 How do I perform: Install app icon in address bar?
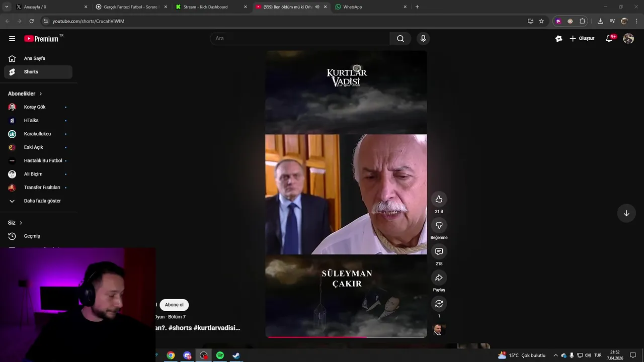pyautogui.click(x=530, y=21)
